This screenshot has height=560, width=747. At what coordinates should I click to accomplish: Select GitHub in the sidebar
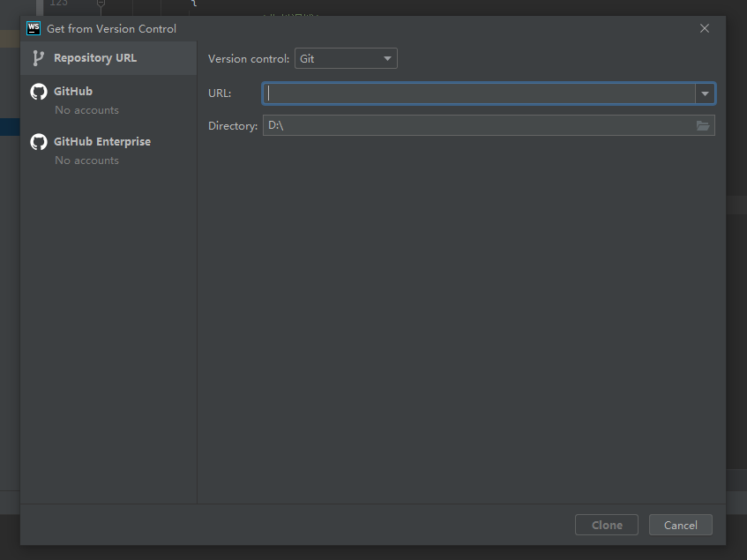point(74,91)
